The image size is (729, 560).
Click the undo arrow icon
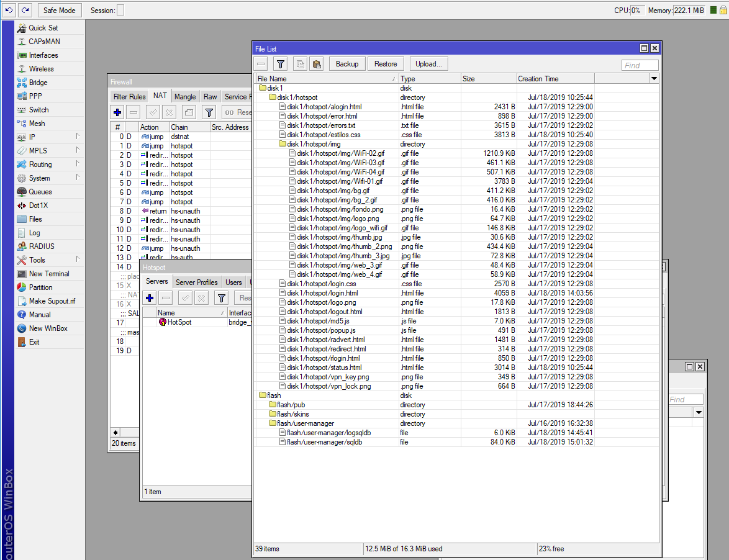7,10
